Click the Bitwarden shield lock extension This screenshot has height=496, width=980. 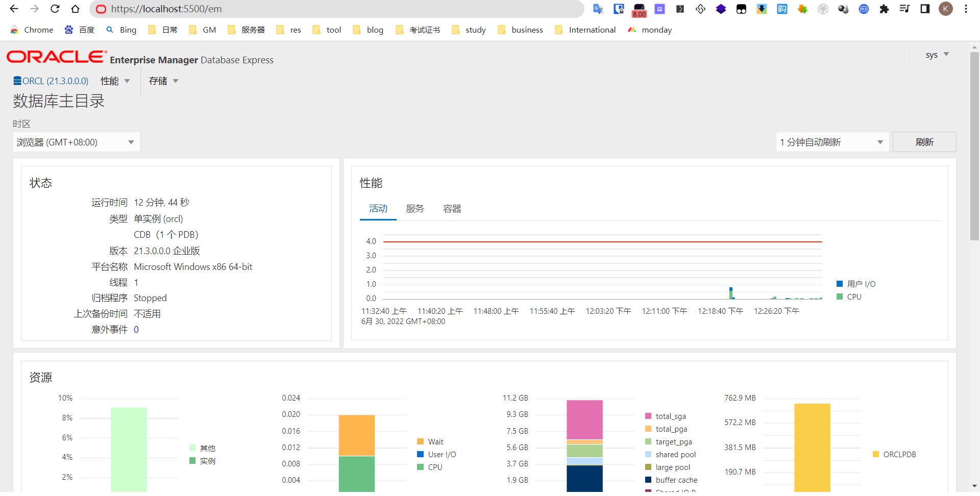[619, 9]
